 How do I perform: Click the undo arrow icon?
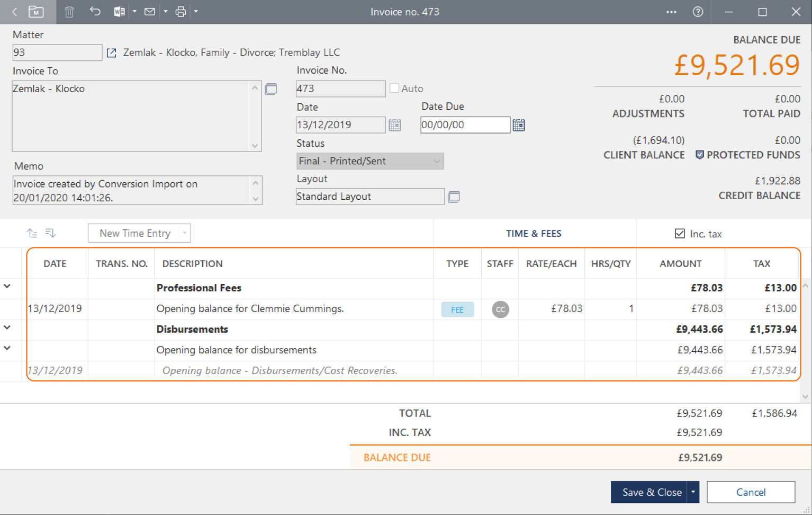pyautogui.click(x=95, y=12)
